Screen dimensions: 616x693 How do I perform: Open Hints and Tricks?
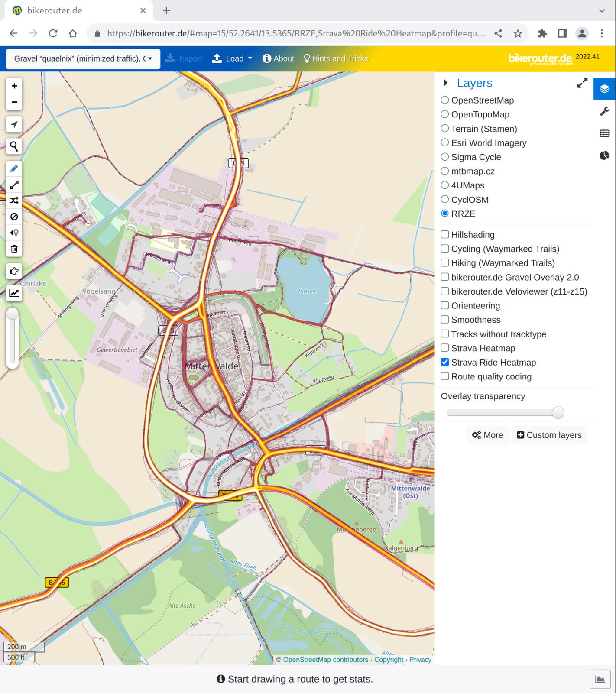pyautogui.click(x=336, y=58)
